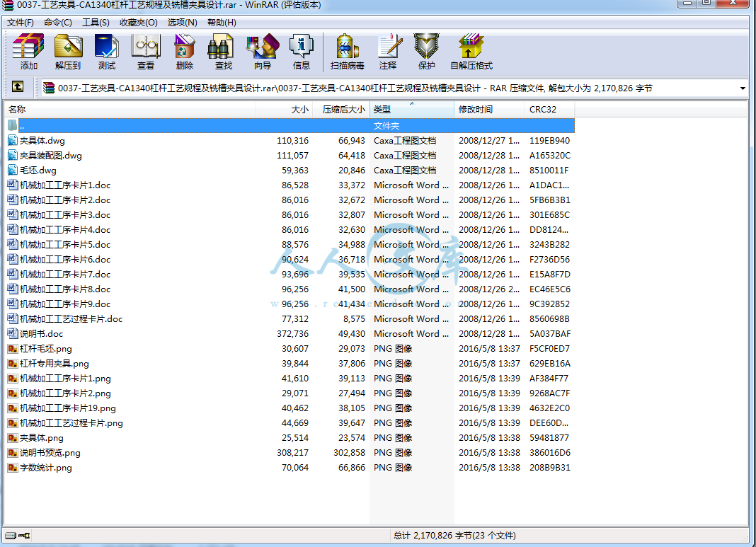Select file 机械加工工序卡片19.png
The height and width of the screenshot is (547, 756).
pyautogui.click(x=68, y=408)
